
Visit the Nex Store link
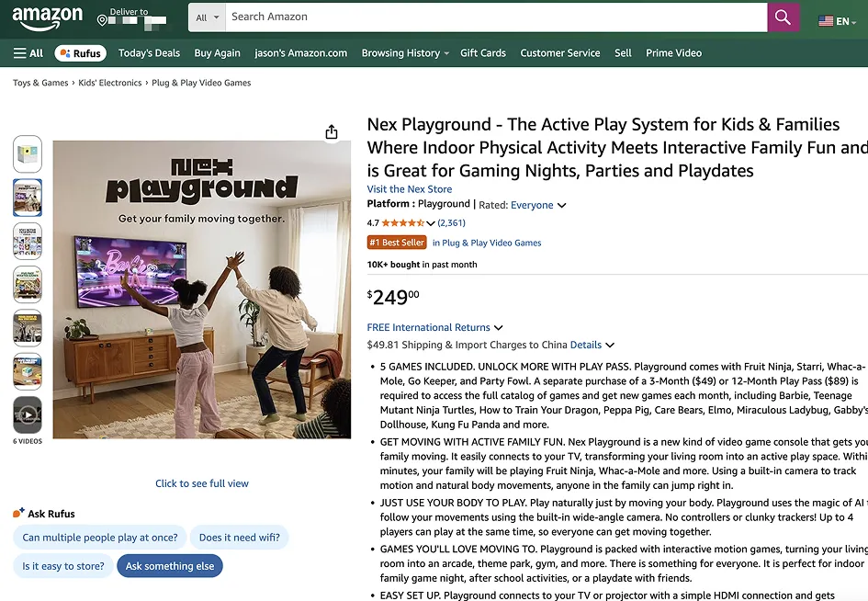pos(409,189)
